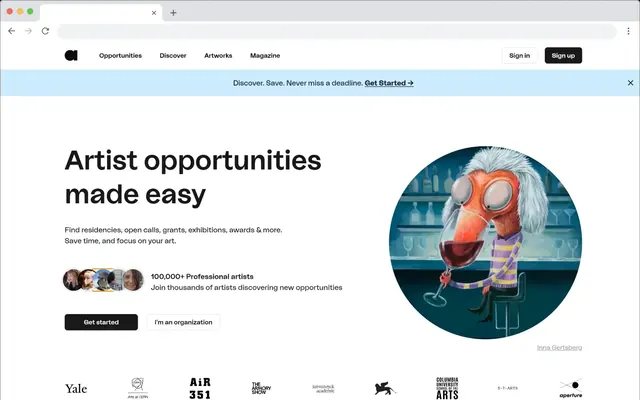Click the black Get started button
The image size is (640, 400).
click(x=101, y=322)
